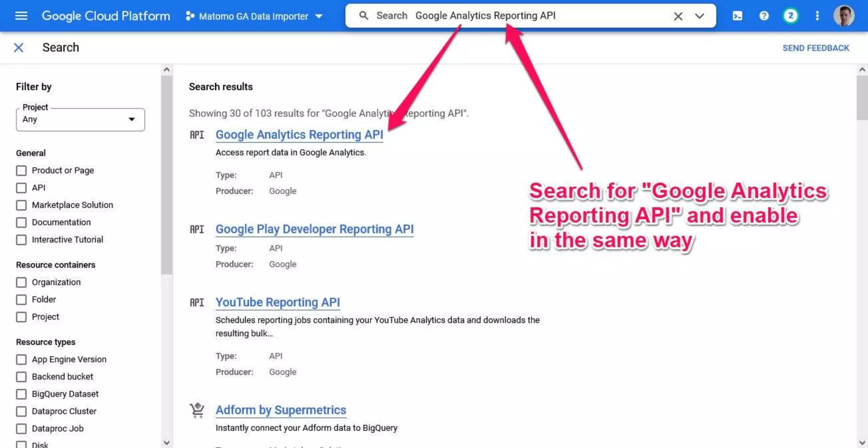Click results scrollbar up arrow
The image size is (868, 448).
pyautogui.click(x=862, y=69)
